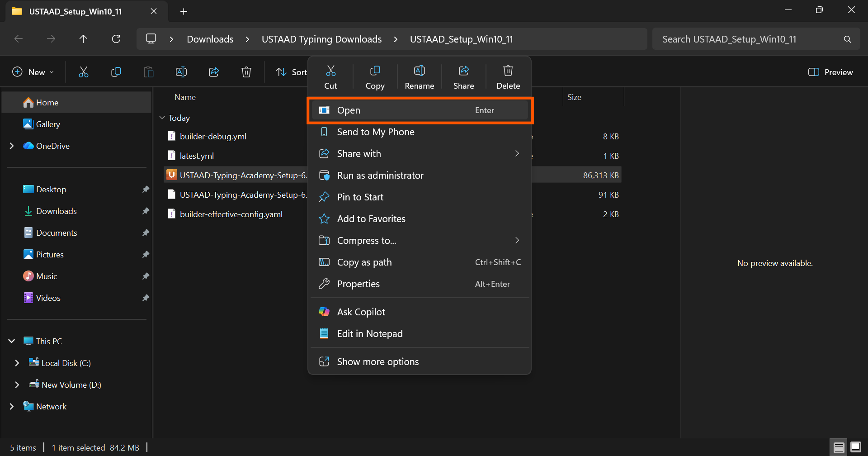Click the Refresh button in navigation bar

[x=116, y=39]
